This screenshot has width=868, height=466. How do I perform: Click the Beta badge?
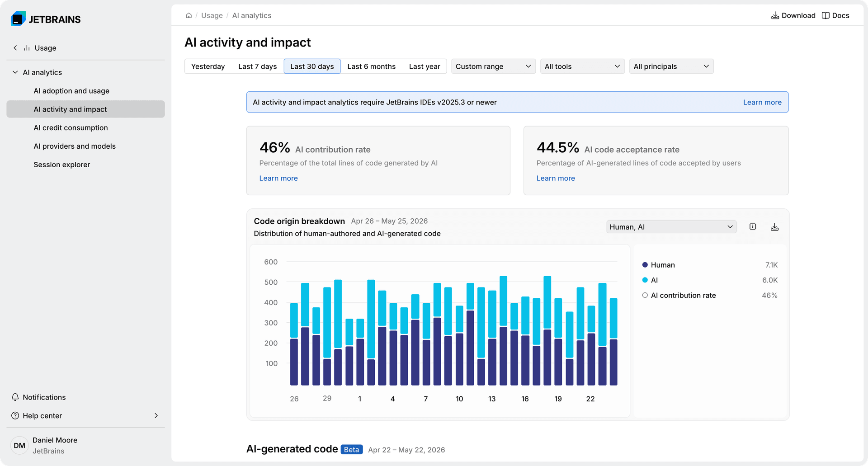[352, 450]
